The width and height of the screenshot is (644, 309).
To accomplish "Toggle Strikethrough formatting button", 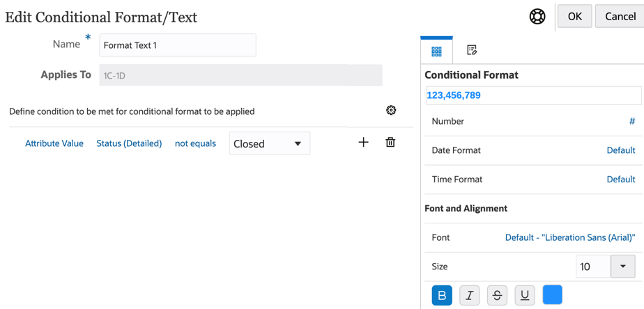I will coord(497,295).
